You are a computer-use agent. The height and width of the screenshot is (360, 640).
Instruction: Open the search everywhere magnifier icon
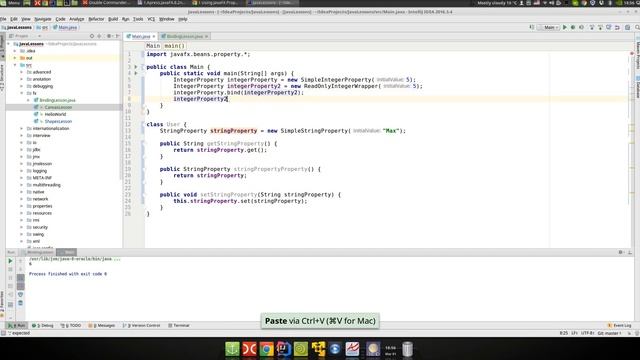click(x=637, y=27)
